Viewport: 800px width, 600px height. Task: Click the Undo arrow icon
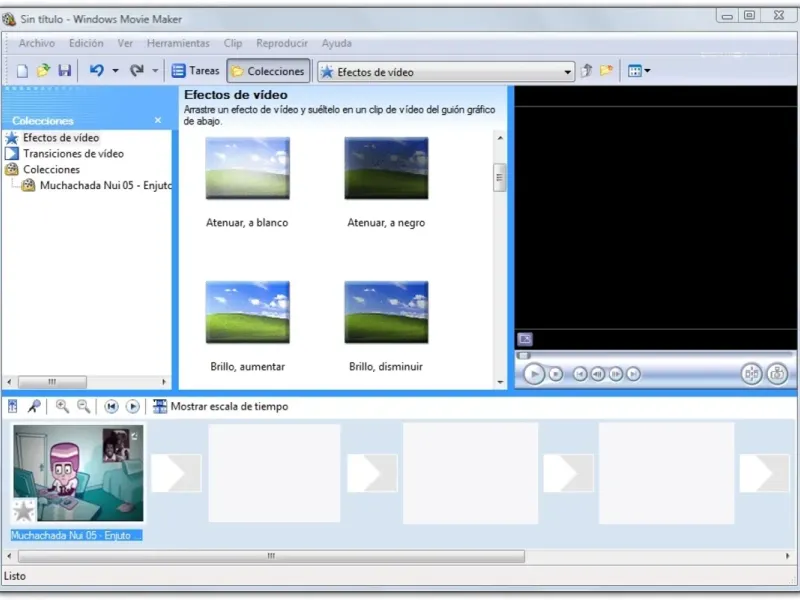click(96, 71)
